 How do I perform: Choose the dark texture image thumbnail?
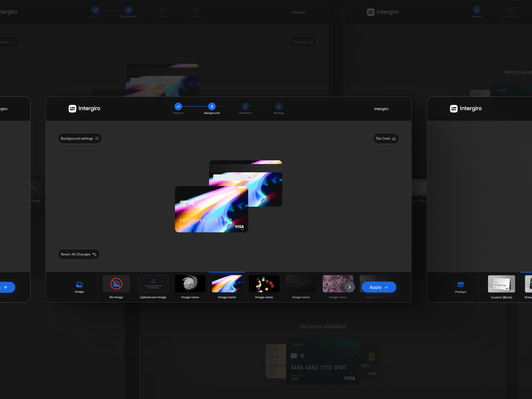tap(301, 284)
